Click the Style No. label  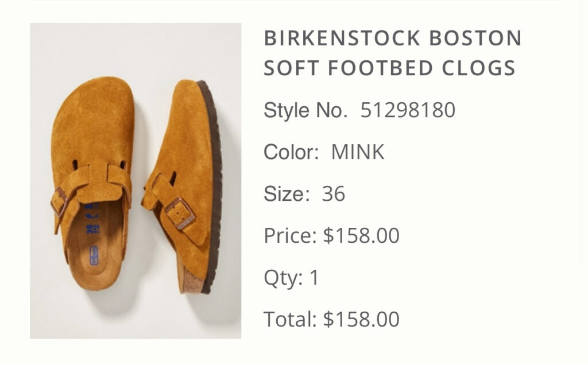(305, 110)
